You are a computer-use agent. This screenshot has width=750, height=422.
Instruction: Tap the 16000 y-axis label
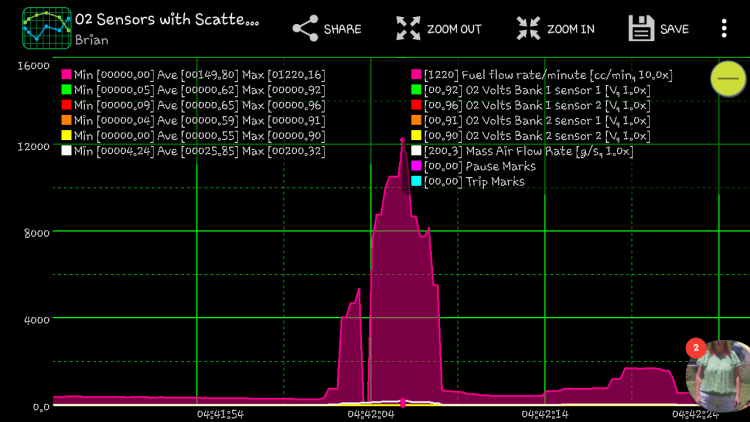[33, 66]
